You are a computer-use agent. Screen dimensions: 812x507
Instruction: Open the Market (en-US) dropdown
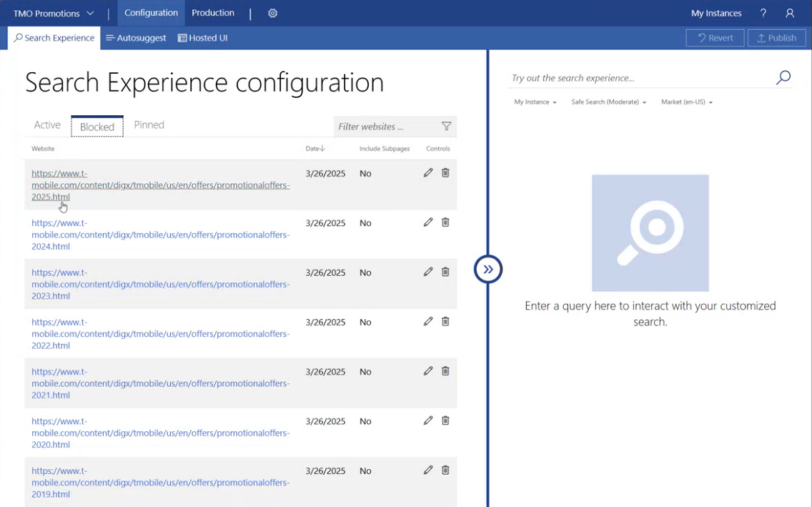point(687,102)
